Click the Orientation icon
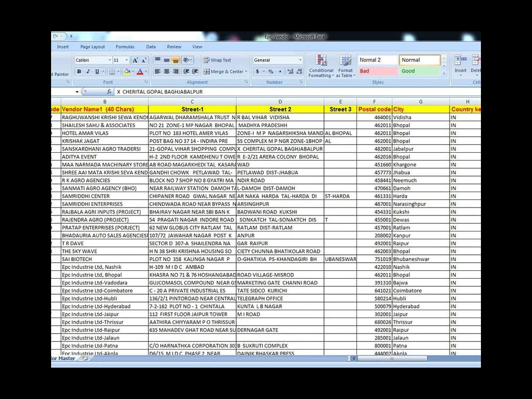The image size is (532, 399). point(187,60)
